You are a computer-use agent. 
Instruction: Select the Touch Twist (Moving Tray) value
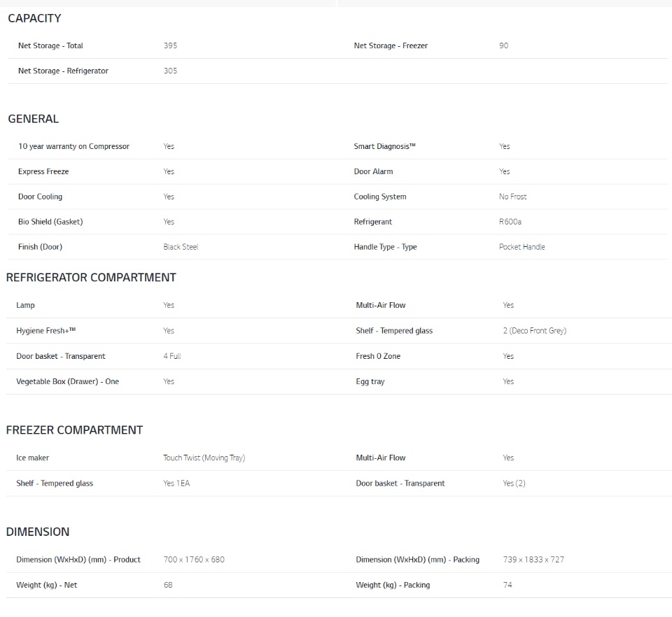[x=204, y=458]
